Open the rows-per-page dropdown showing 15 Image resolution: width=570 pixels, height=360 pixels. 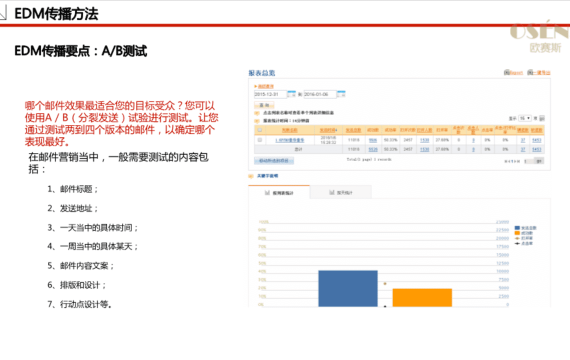(x=525, y=119)
